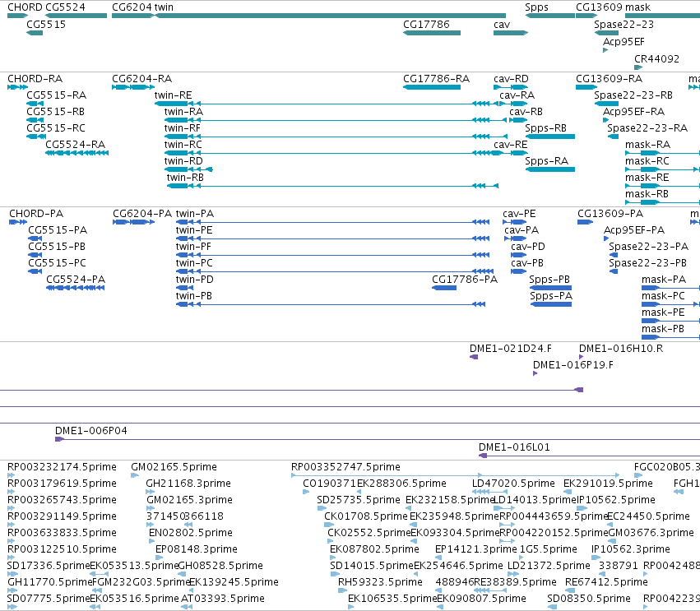This screenshot has width=700, height=611.
Task: Click the cav-RE transcript label
Action: click(510, 145)
